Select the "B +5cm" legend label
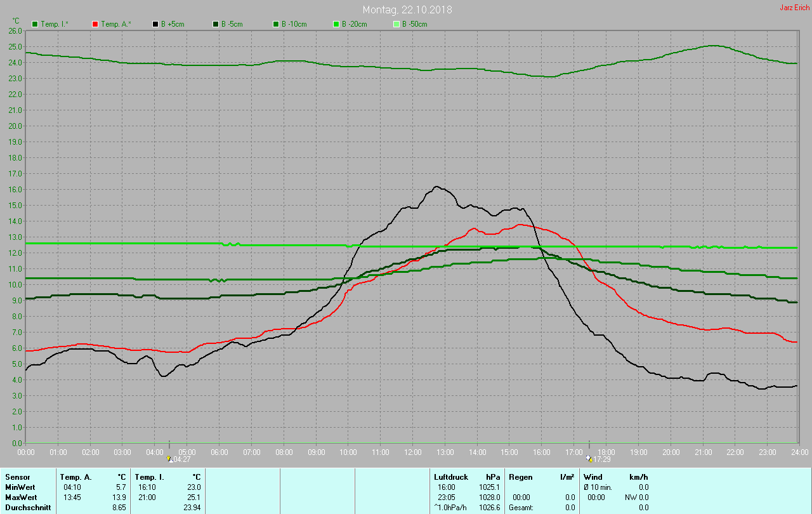 pyautogui.click(x=173, y=24)
